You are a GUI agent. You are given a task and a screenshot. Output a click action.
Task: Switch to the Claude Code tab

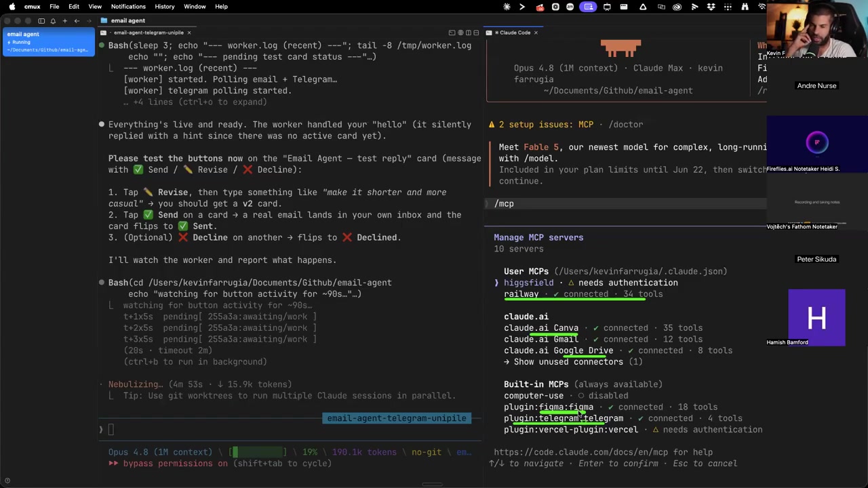coord(515,33)
